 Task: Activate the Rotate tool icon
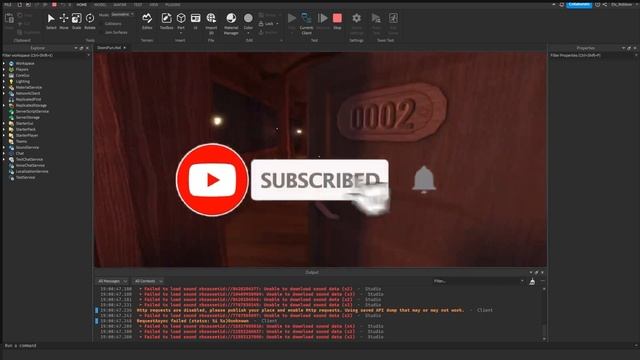tap(90, 18)
